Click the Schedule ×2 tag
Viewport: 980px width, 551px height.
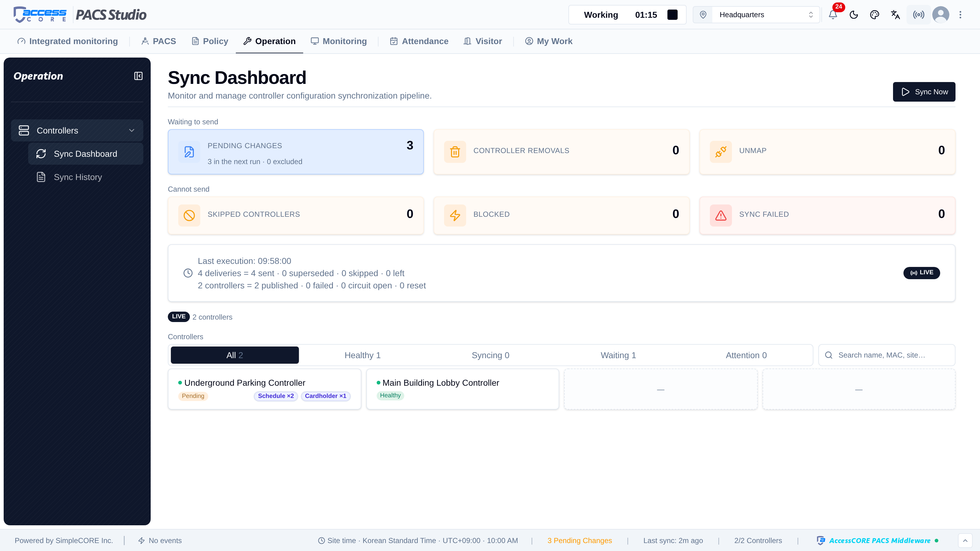(x=276, y=396)
